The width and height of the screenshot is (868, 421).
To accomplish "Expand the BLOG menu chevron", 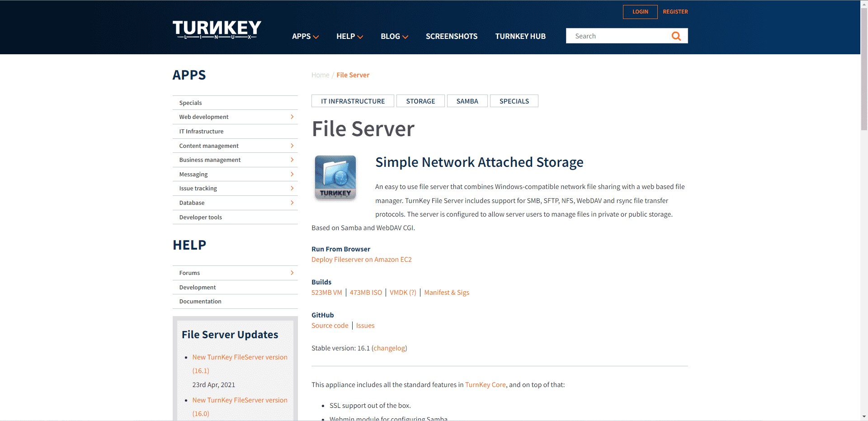I will tap(406, 37).
